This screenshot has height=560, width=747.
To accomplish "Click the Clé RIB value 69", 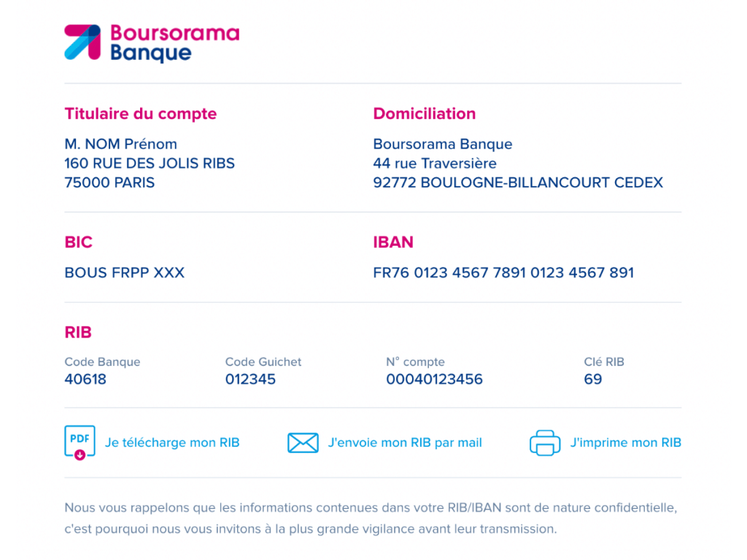I will coord(592,379).
